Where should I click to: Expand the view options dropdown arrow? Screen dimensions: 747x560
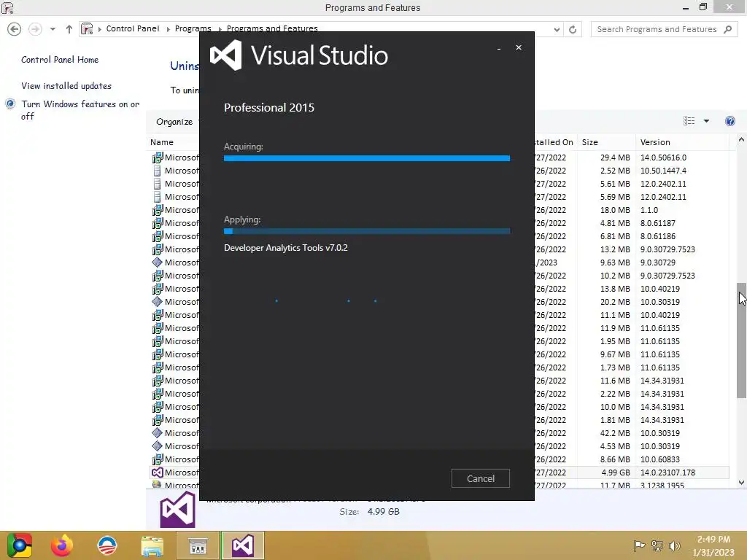pyautogui.click(x=706, y=121)
